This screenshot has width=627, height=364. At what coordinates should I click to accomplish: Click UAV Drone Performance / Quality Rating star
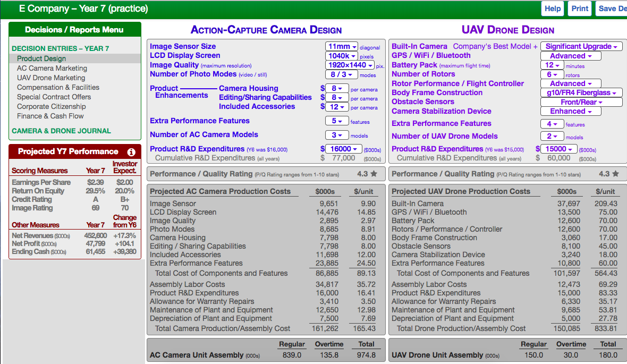(x=616, y=174)
